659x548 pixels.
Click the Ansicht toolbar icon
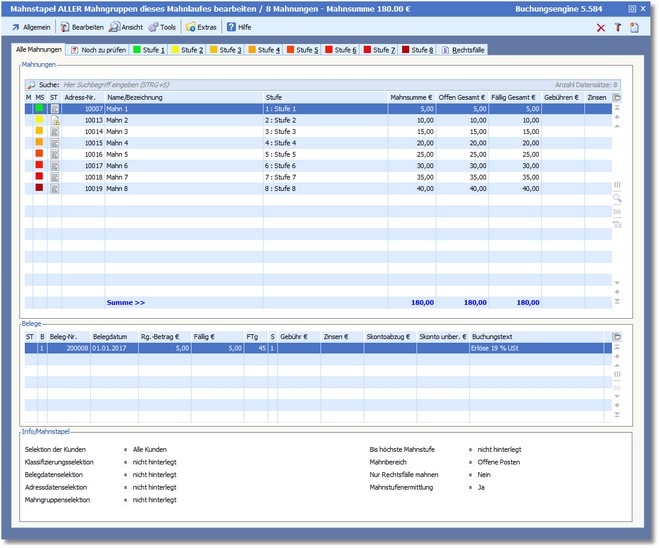[x=115, y=27]
